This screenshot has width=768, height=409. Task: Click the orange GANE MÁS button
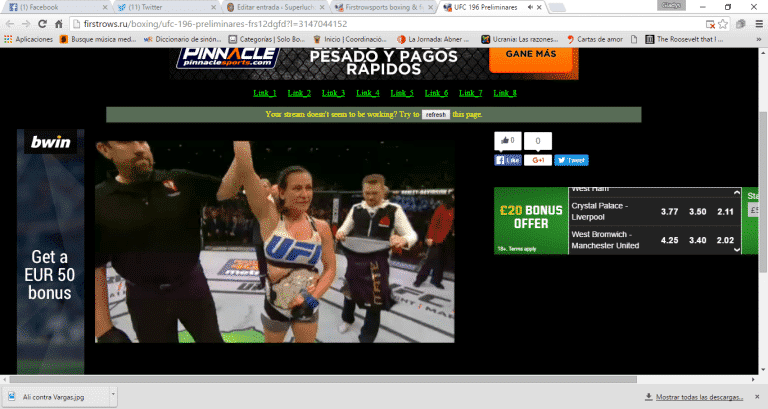(x=531, y=58)
